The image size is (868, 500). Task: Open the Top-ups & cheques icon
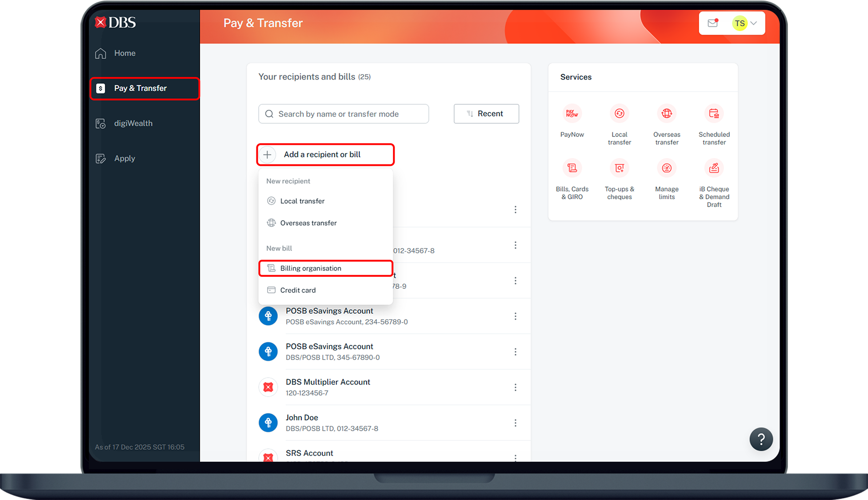tap(619, 168)
